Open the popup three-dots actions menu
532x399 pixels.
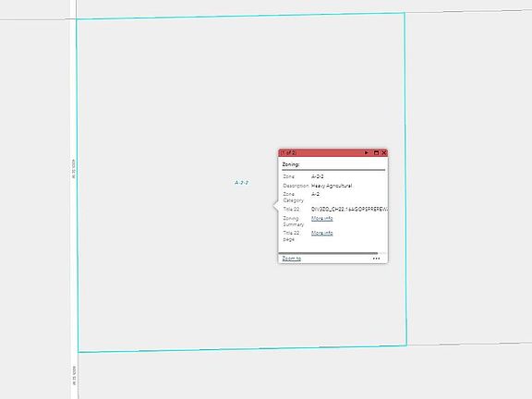pyautogui.click(x=376, y=259)
